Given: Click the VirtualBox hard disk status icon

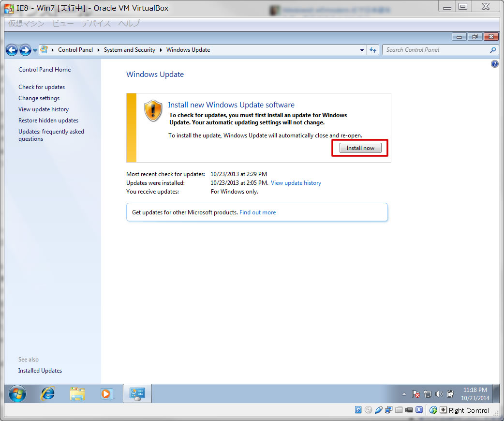Looking at the screenshot, I should point(358,410).
